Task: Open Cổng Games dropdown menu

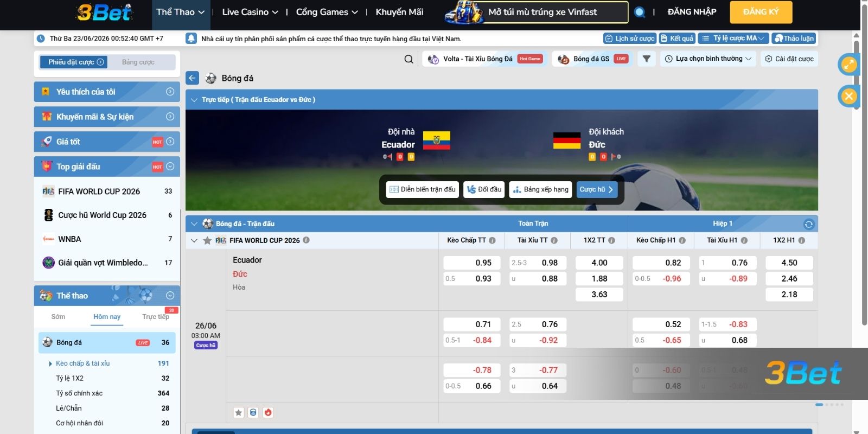Action: [x=327, y=12]
